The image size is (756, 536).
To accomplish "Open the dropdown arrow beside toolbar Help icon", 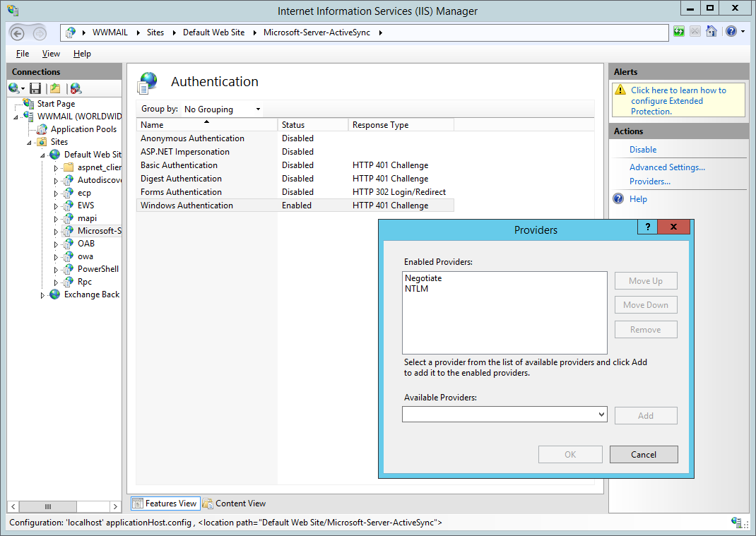I will [x=743, y=32].
